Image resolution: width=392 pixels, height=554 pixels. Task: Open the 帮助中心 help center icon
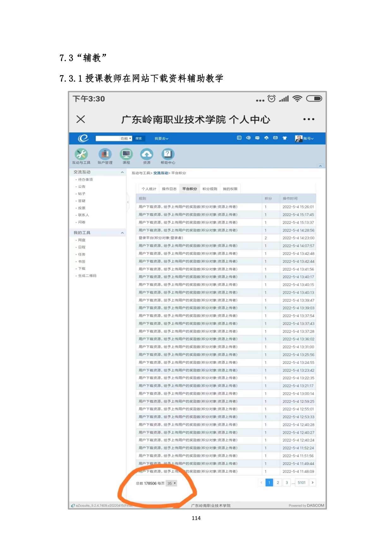[x=168, y=156]
